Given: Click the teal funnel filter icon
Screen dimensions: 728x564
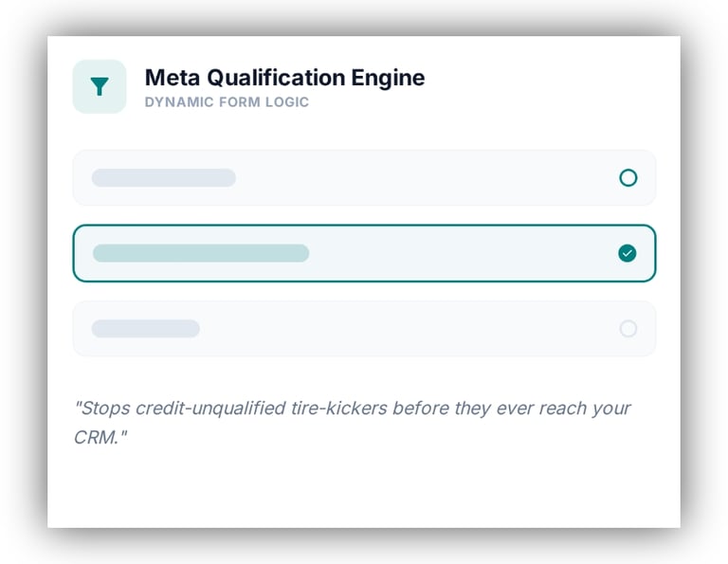Looking at the screenshot, I should pos(100,86).
